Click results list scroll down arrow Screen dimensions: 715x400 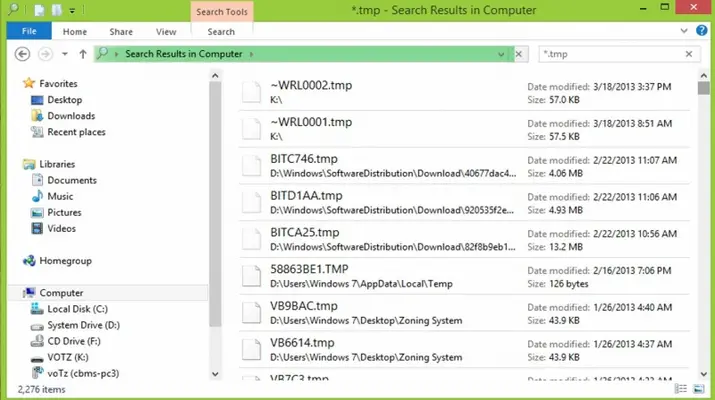click(704, 374)
